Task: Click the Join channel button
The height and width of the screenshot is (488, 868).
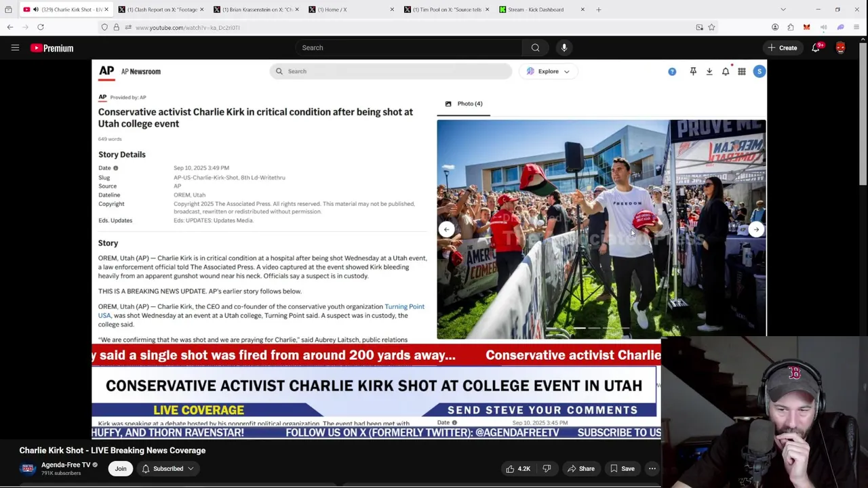Action: pyautogui.click(x=120, y=468)
